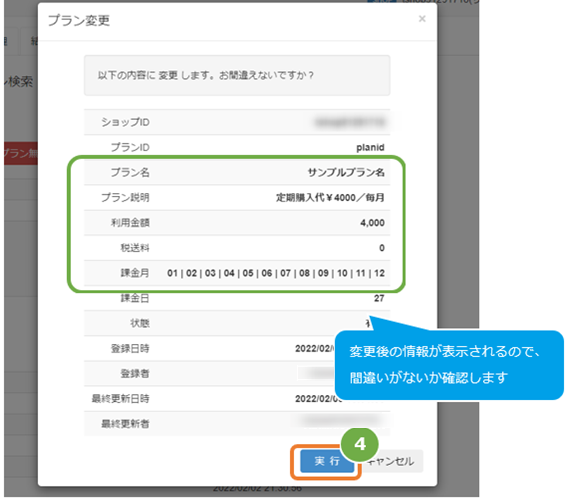Click the 課金日 value 27
The image size is (568, 503).
tap(379, 298)
